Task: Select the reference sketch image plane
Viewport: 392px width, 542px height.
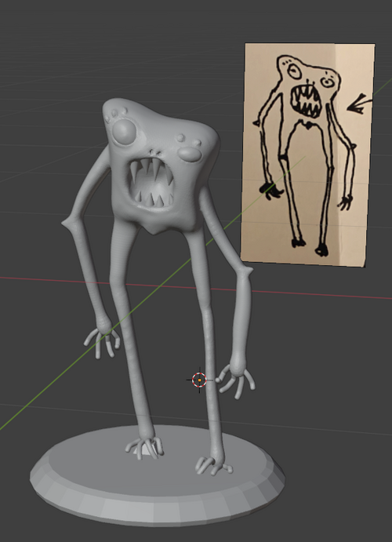Action: tap(307, 155)
